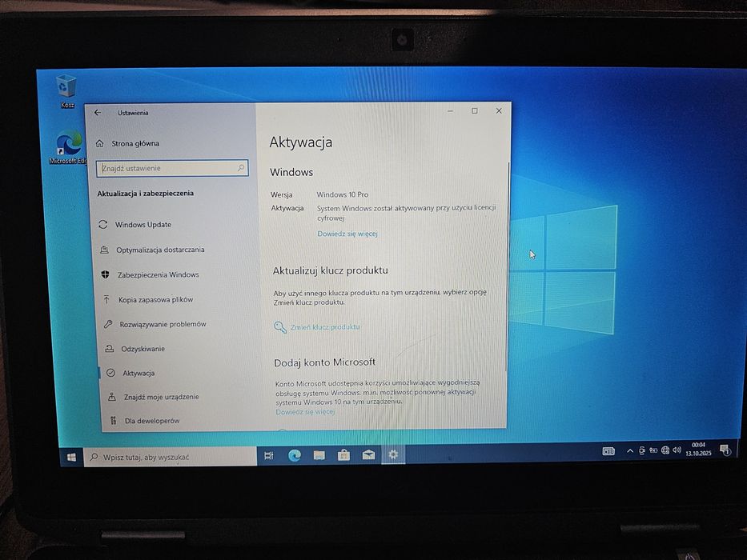Open Recycle Bin (Kosz) desktop icon
Screen dimensions: 747x560
[66, 91]
